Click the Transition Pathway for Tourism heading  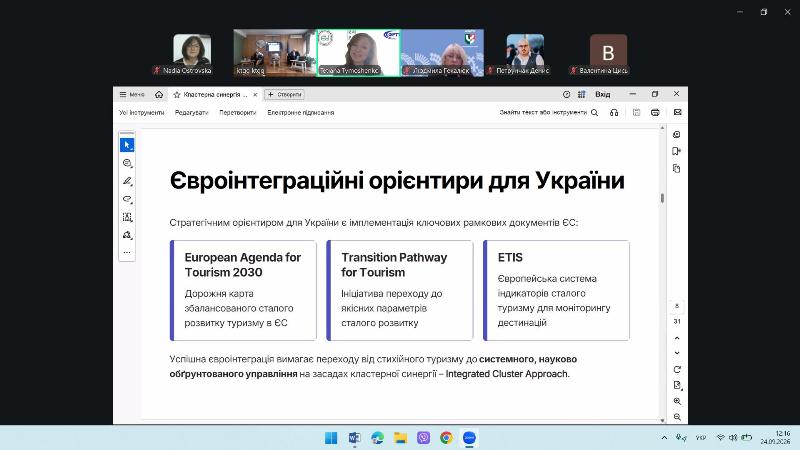[x=394, y=265]
